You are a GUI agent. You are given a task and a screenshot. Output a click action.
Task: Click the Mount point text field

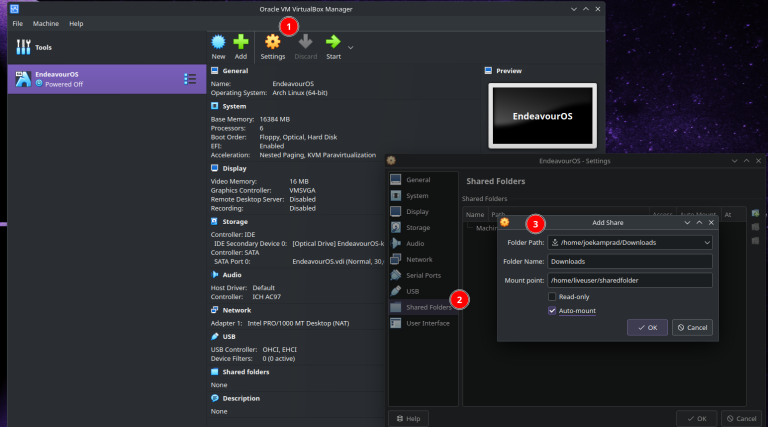pyautogui.click(x=630, y=280)
